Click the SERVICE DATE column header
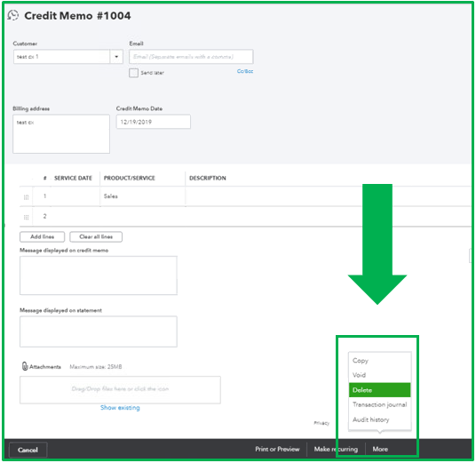 click(x=73, y=179)
